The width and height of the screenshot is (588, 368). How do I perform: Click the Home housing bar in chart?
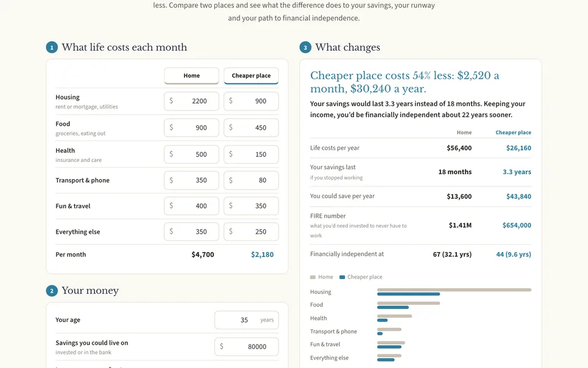click(x=454, y=289)
